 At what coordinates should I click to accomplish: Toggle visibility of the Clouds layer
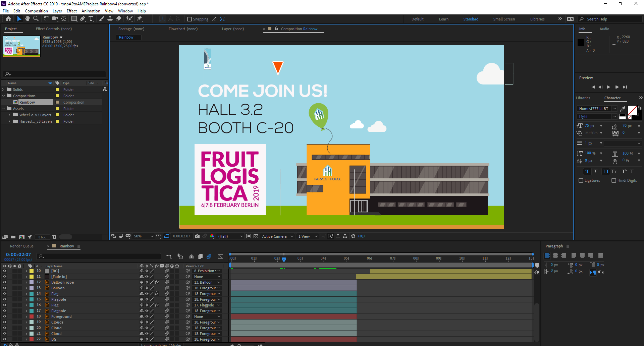pos(5,322)
